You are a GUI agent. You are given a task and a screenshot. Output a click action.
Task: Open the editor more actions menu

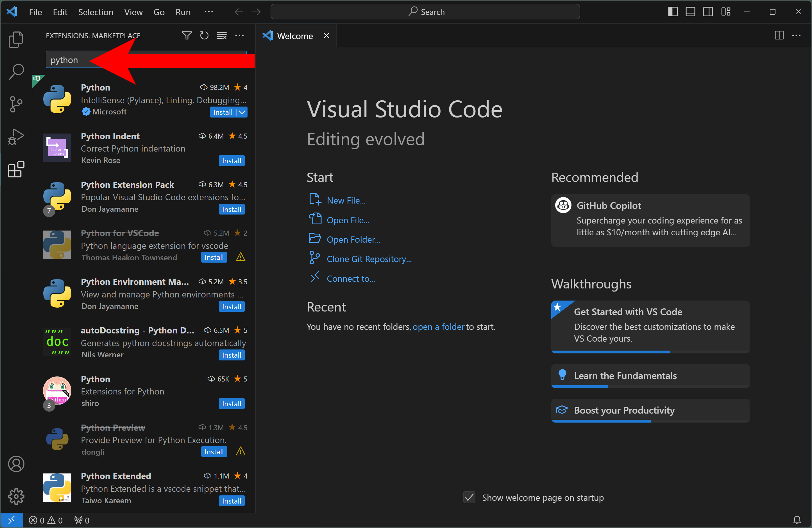[x=796, y=35]
